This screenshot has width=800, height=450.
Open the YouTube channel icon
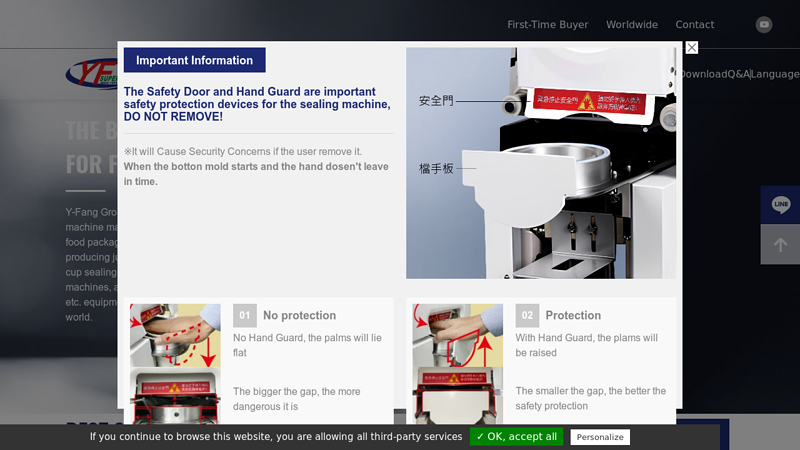pyautogui.click(x=764, y=25)
